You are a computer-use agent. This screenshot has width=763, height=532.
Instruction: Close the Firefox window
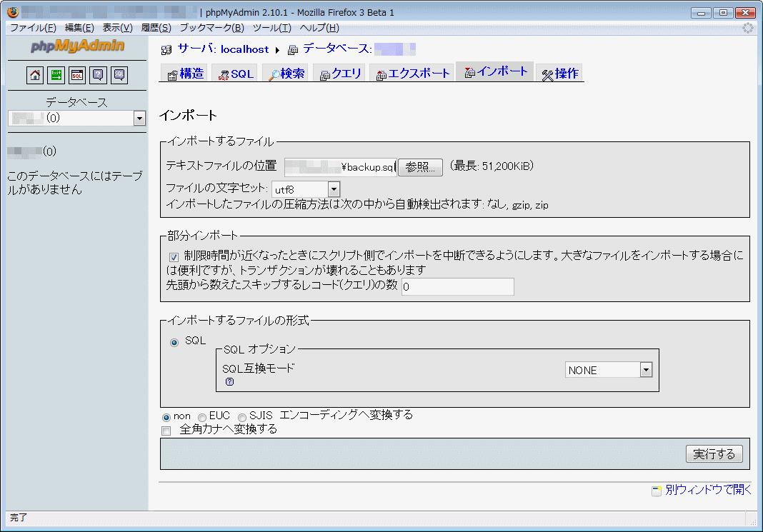pos(745,13)
